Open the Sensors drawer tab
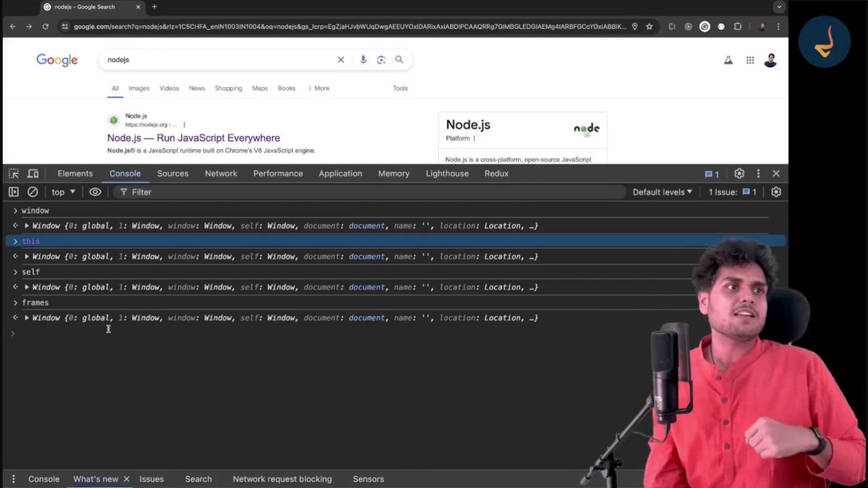The width and height of the screenshot is (868, 488). tap(368, 479)
